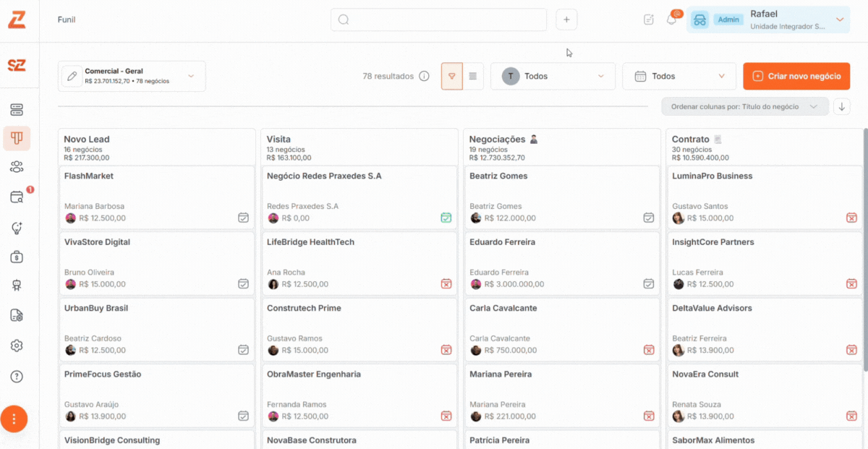Open the InsightCore Partners deal card

[x=764, y=262]
